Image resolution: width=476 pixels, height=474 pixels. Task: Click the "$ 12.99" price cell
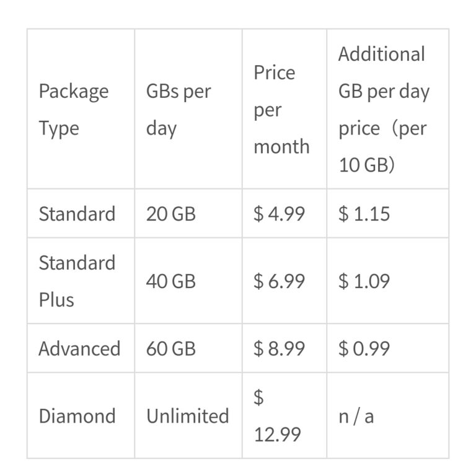click(278, 416)
